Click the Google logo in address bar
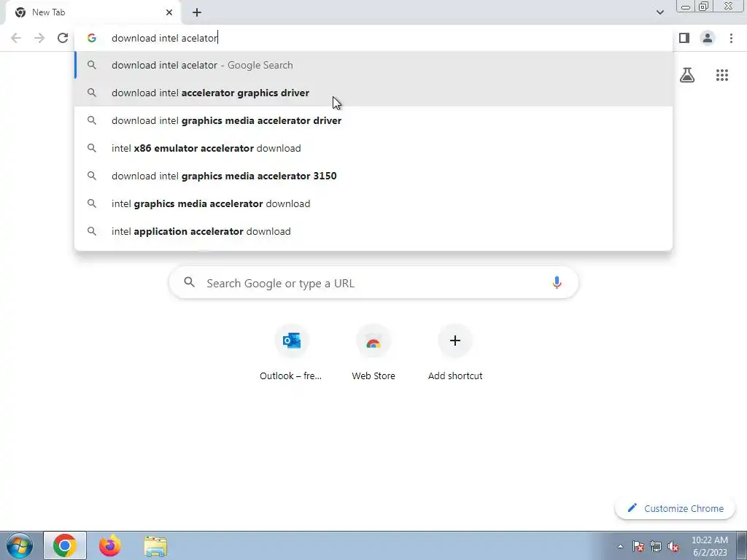747x560 pixels. [92, 38]
